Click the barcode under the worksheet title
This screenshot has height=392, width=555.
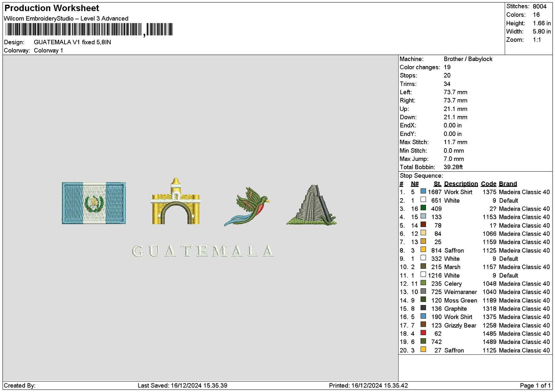point(89,30)
